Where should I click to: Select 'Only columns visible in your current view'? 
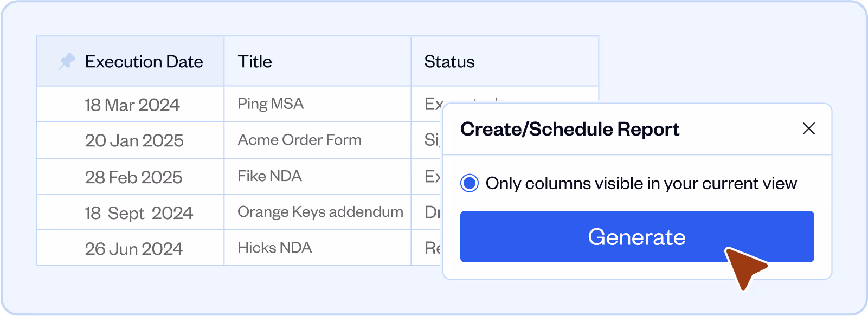(x=470, y=183)
